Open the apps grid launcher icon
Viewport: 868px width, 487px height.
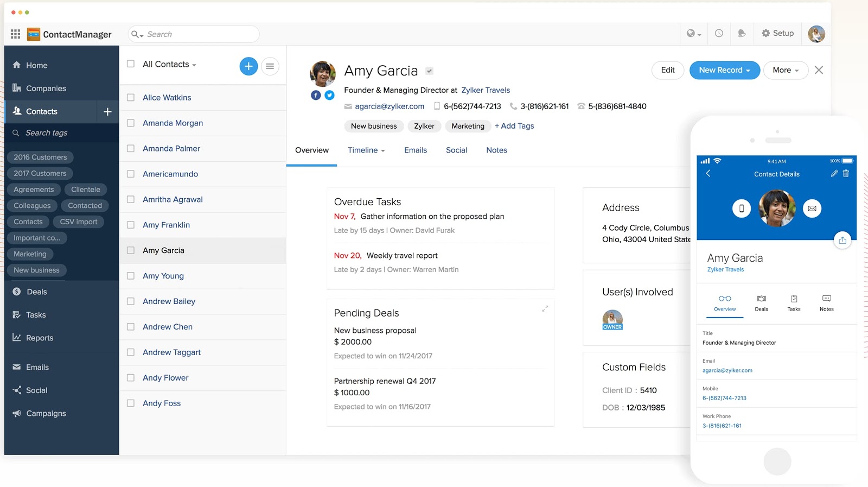(15, 34)
